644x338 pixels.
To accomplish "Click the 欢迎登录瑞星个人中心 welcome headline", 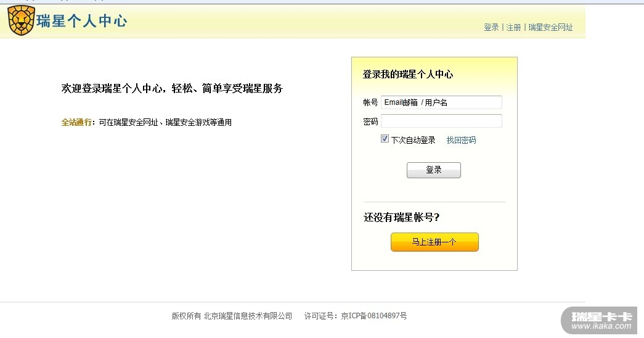I will [172, 88].
